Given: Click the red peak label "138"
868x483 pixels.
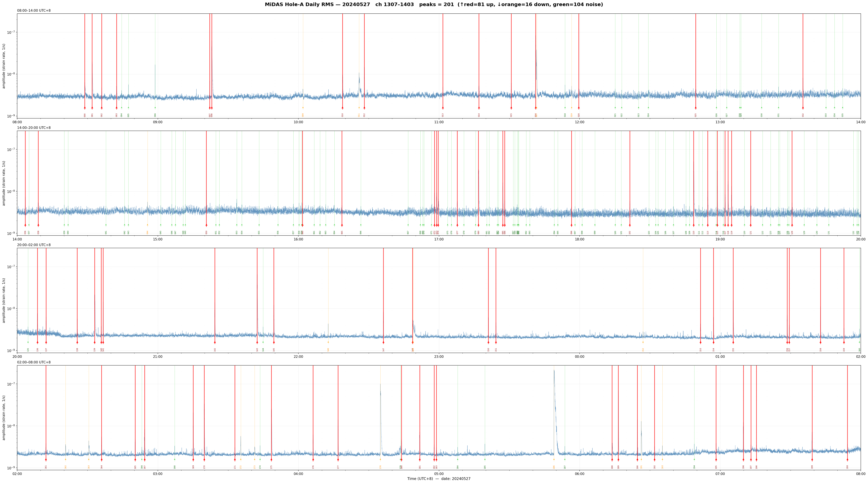Looking at the screenshot, I should click(x=78, y=350).
